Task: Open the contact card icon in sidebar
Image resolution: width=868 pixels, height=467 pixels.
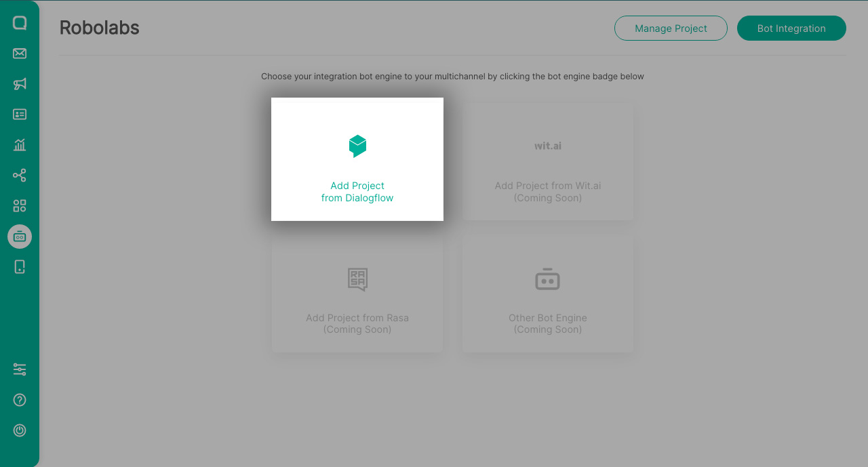Action: 19,114
